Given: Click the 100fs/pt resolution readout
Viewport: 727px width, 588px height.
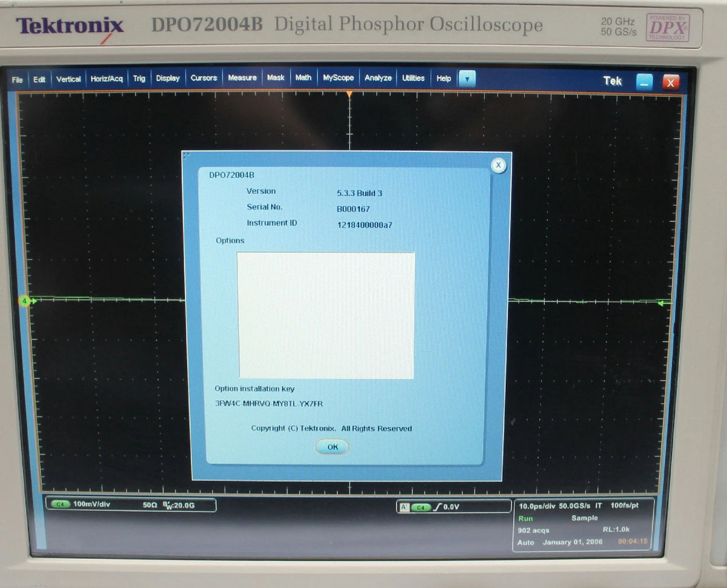Looking at the screenshot, I should (x=625, y=505).
